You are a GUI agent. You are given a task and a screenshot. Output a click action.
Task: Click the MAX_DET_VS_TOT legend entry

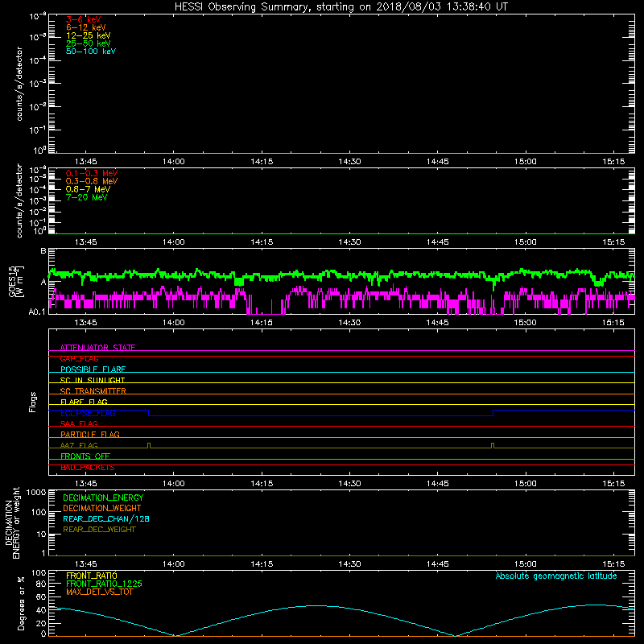click(99, 592)
